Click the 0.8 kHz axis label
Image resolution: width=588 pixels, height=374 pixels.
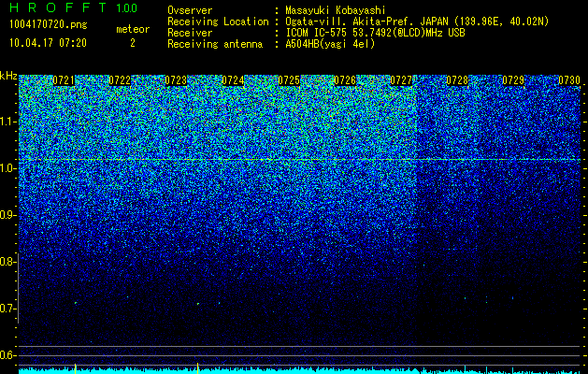(x=7, y=262)
